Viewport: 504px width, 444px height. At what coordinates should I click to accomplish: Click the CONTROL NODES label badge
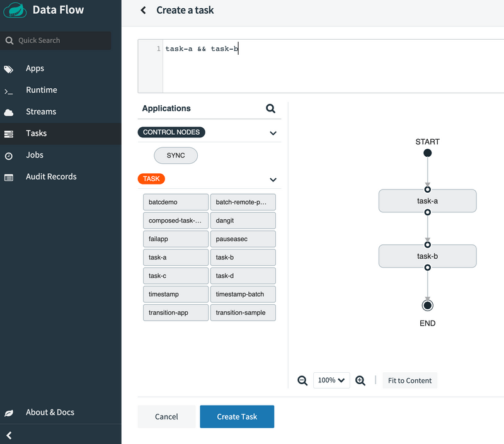[x=171, y=132]
